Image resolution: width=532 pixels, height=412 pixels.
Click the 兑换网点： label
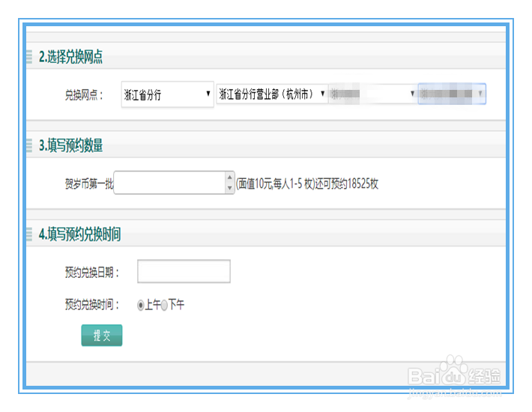[84, 95]
